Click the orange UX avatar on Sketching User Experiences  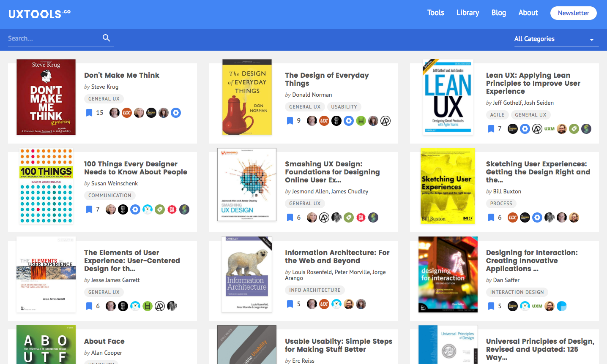pyautogui.click(x=513, y=217)
